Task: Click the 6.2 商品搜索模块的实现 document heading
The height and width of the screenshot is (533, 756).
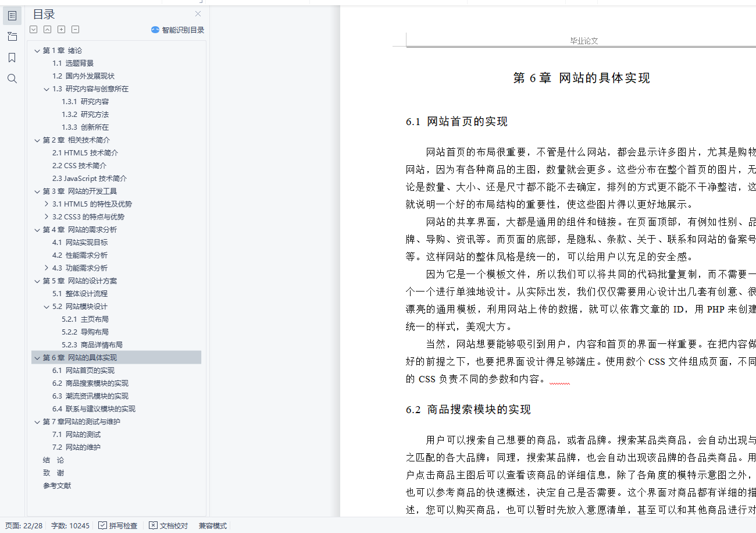Action: pyautogui.click(x=468, y=410)
